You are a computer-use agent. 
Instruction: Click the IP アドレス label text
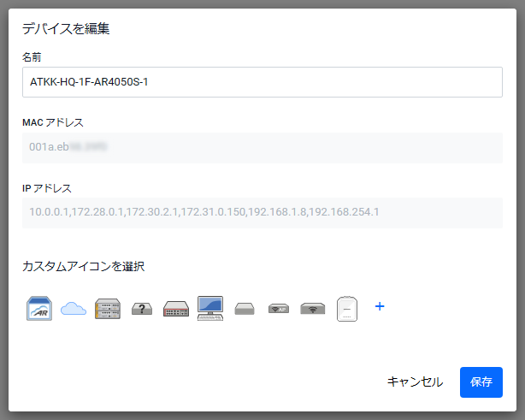[x=47, y=187]
